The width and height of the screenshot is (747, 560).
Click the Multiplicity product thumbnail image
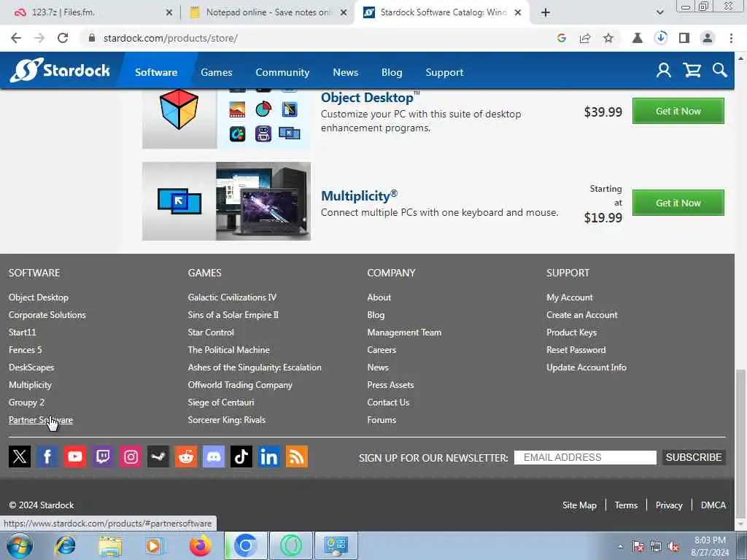click(x=226, y=201)
